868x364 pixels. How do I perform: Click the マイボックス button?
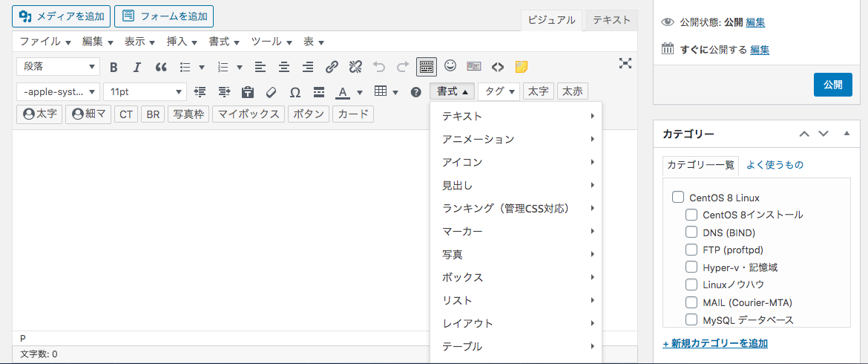pos(249,114)
